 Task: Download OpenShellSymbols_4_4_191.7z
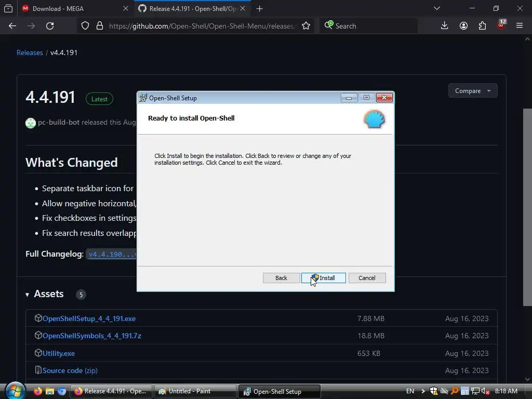[92, 336]
